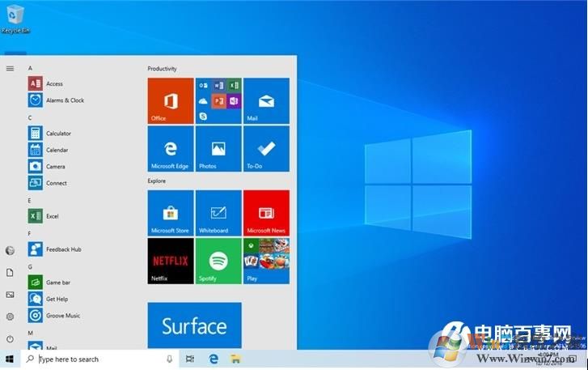Open Documents from the Start sidebar
This screenshot has height=370, width=588.
(x=11, y=272)
